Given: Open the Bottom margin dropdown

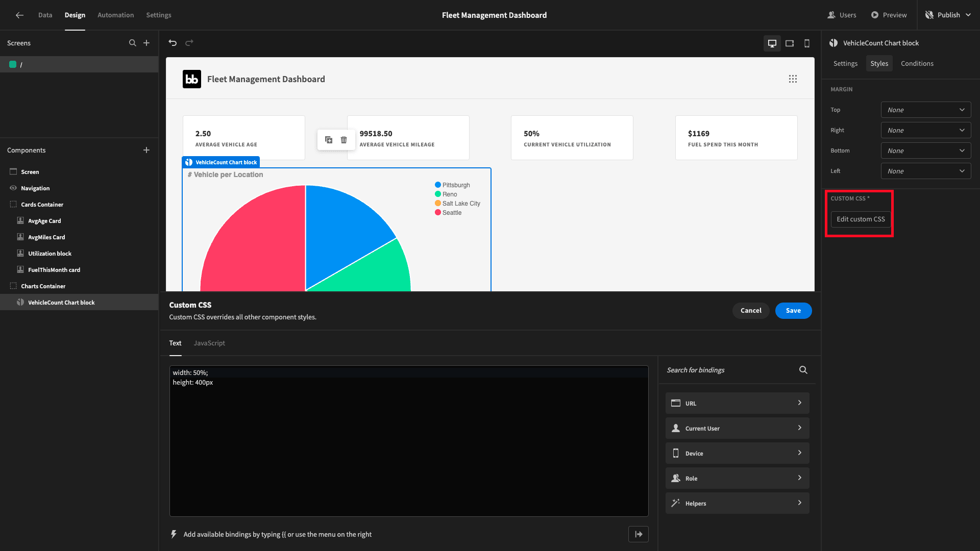Looking at the screenshot, I should tap(926, 151).
